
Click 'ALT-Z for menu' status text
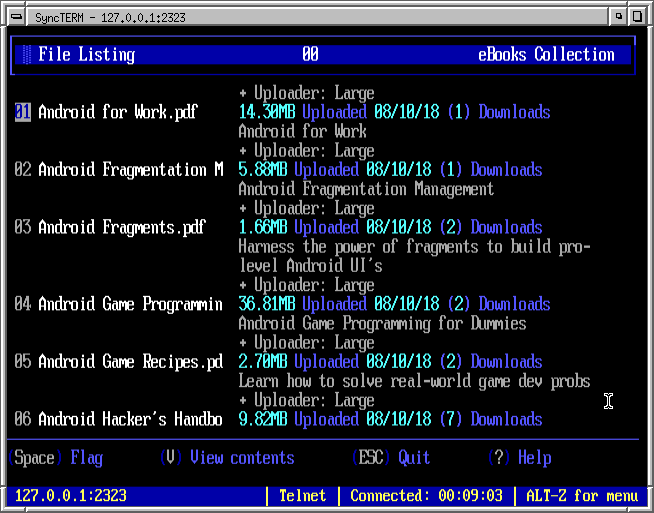tap(582, 496)
